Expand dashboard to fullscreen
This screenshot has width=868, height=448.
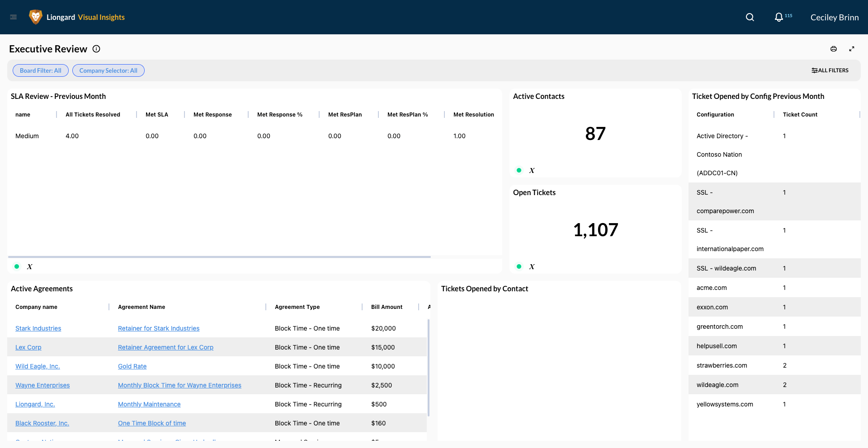[x=852, y=49]
